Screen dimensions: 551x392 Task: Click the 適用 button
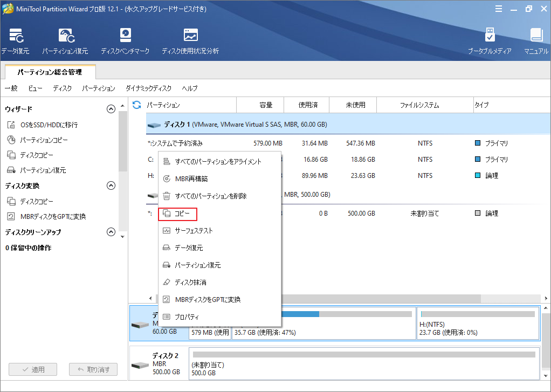coord(33,369)
